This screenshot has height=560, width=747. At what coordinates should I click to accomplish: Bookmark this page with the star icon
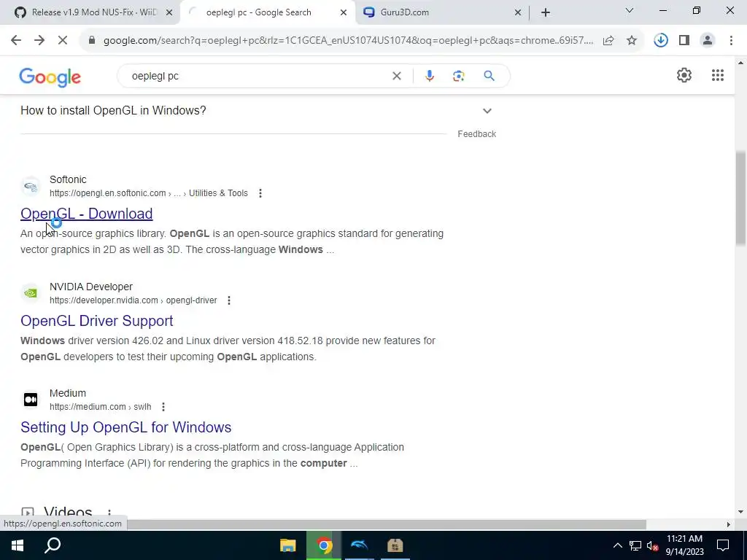pyautogui.click(x=632, y=41)
